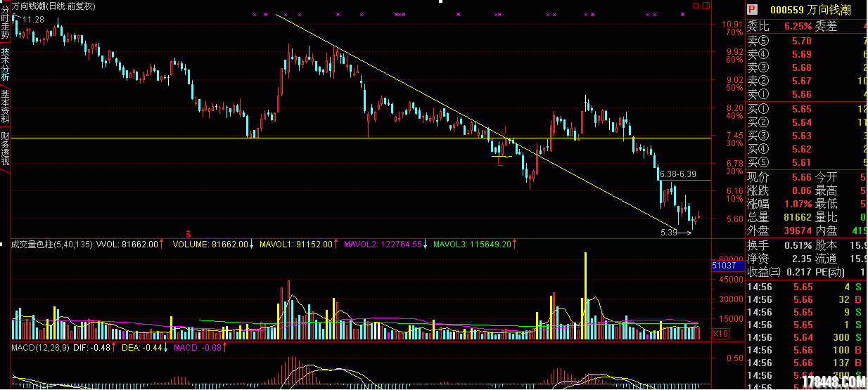Click the 5.39 low price label
The width and height of the screenshot is (868, 390).
[x=668, y=232]
